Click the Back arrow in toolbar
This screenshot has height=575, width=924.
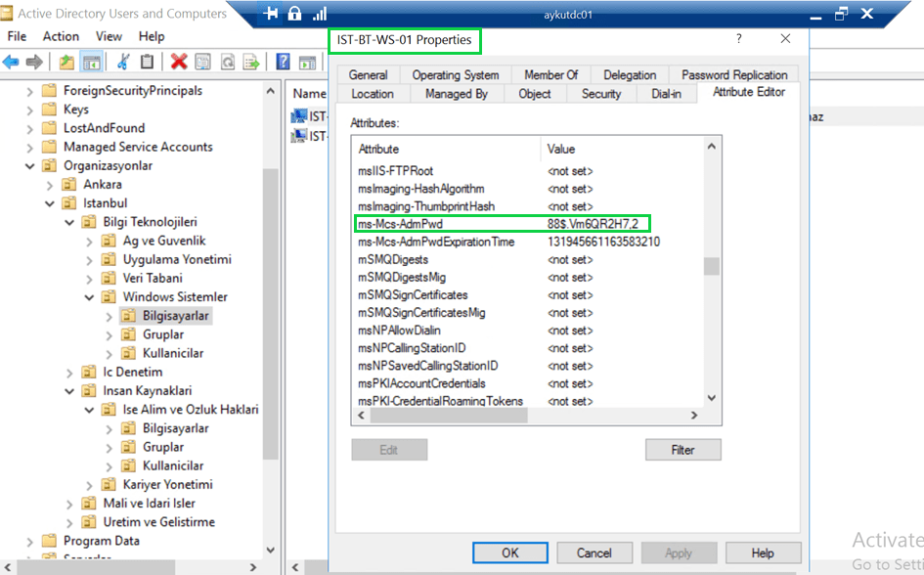11,63
